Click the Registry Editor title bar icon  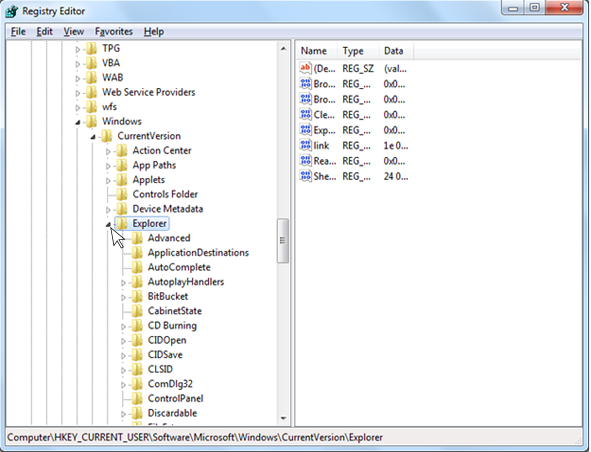[12, 11]
